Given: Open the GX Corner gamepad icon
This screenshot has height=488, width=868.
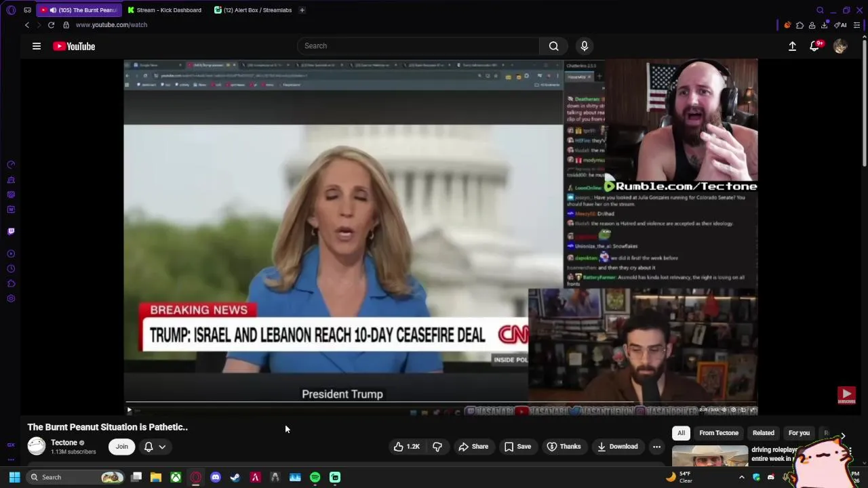Looking at the screenshot, I should coord(27,10).
